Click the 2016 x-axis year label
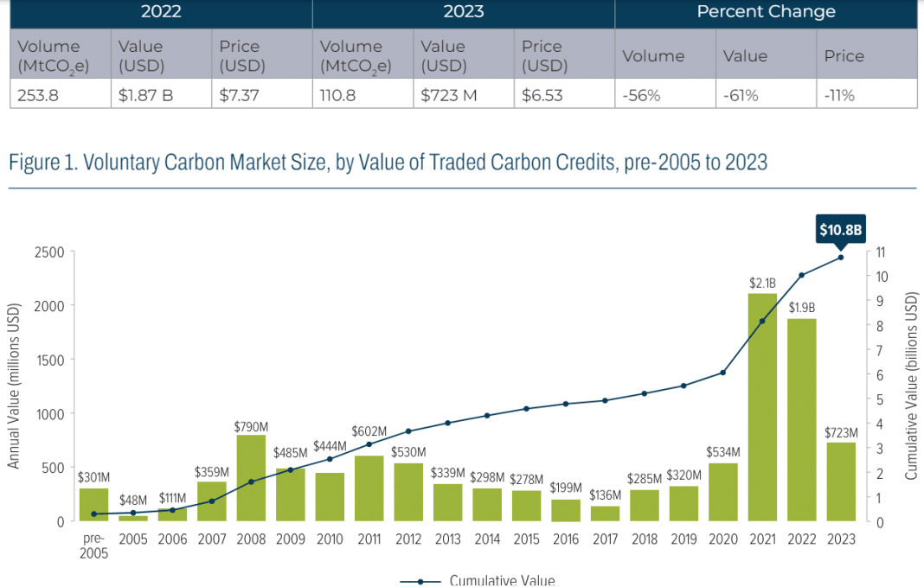This screenshot has width=924, height=587. pyautogui.click(x=566, y=539)
